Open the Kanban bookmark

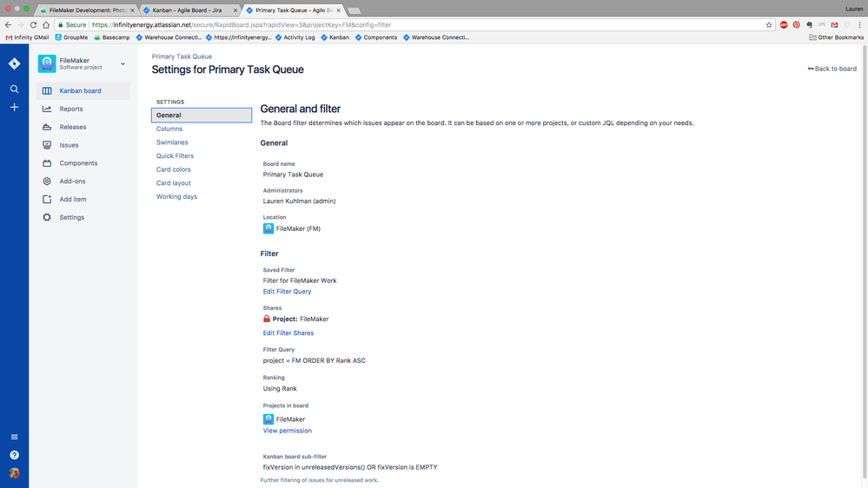(x=335, y=37)
